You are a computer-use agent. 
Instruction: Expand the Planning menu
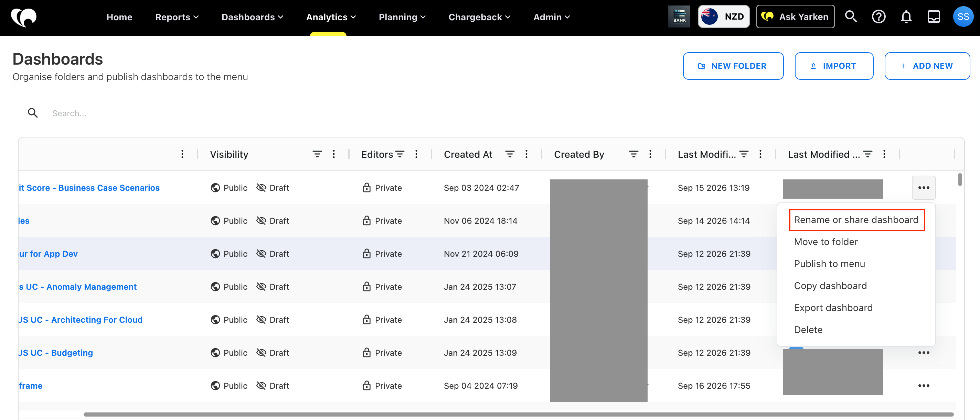pyautogui.click(x=402, y=17)
